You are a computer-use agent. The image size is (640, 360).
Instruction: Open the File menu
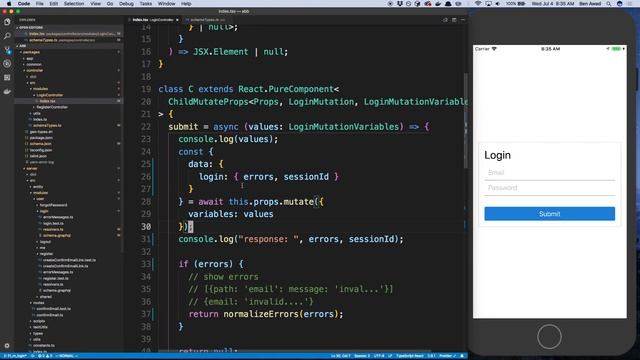coord(39,4)
